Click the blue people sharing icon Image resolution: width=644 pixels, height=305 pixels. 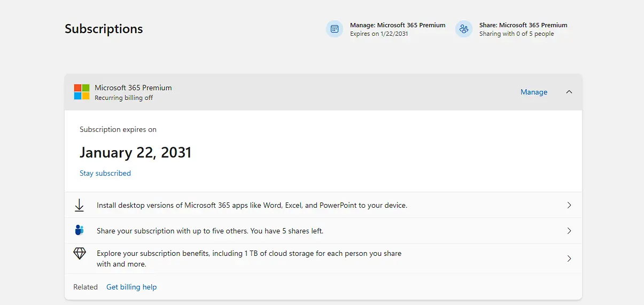tap(80, 230)
